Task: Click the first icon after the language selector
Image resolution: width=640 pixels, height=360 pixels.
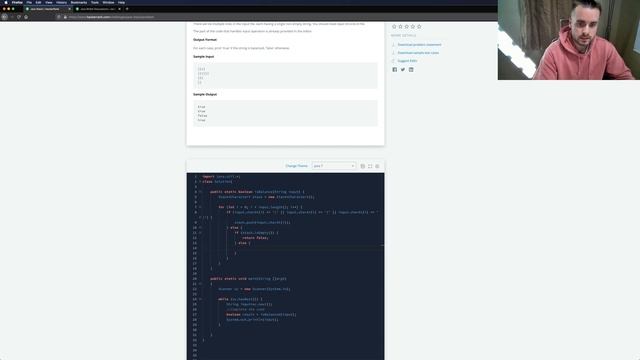Action: (x=362, y=166)
